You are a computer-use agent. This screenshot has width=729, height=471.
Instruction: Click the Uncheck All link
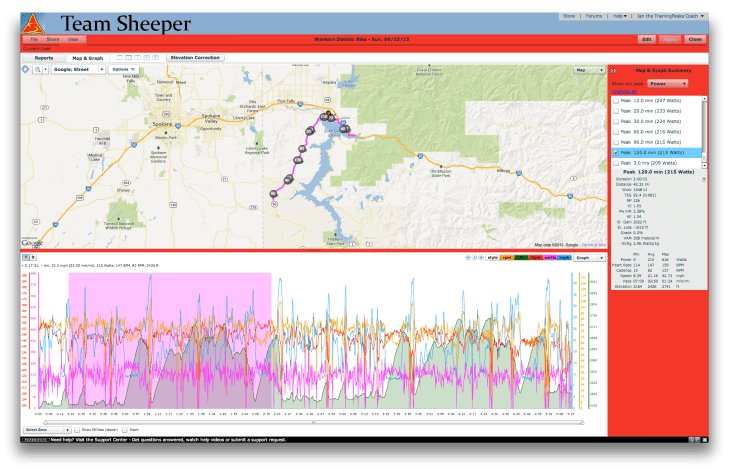click(x=624, y=92)
